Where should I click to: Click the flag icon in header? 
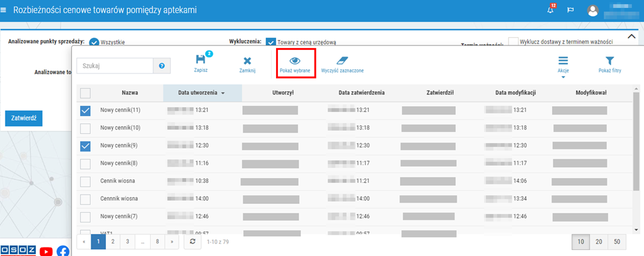click(x=571, y=10)
